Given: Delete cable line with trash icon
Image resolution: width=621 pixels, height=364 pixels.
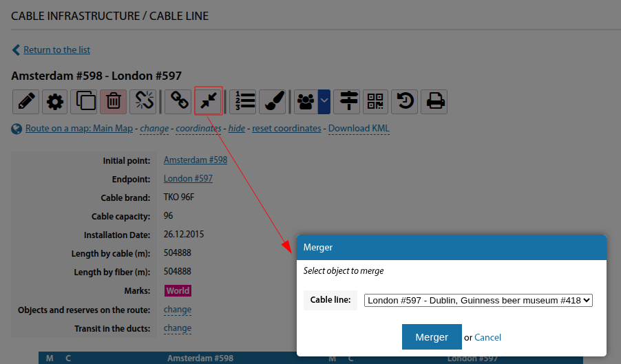Looking at the screenshot, I should coord(114,101).
